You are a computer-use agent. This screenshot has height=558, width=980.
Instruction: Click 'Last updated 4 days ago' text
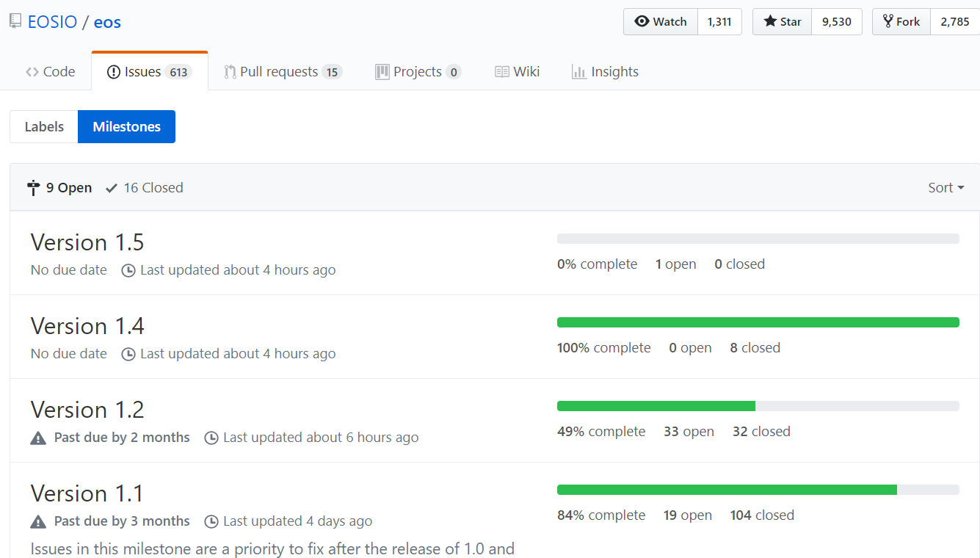click(298, 521)
